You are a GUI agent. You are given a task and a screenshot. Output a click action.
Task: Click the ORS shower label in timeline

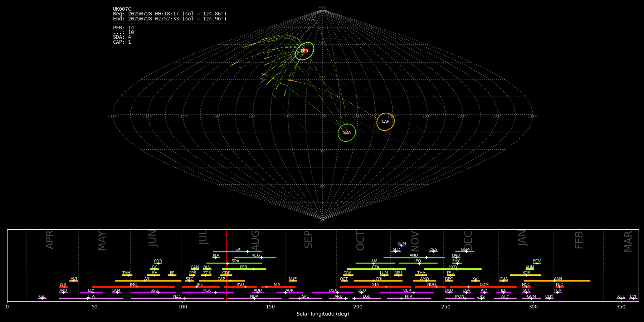tap(433, 250)
